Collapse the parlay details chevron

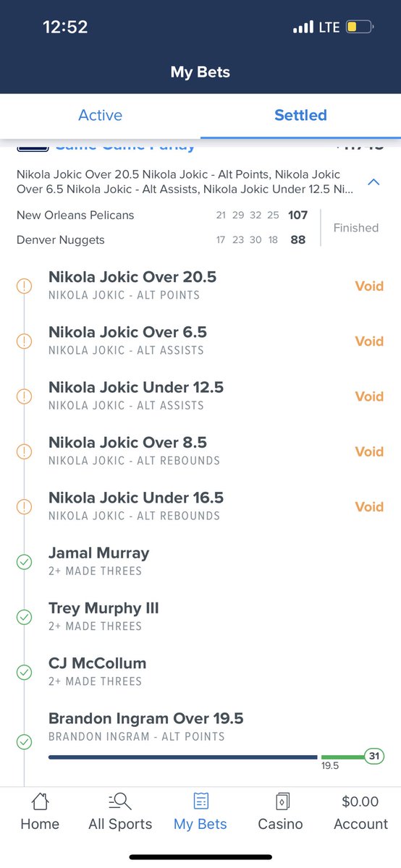[373, 182]
